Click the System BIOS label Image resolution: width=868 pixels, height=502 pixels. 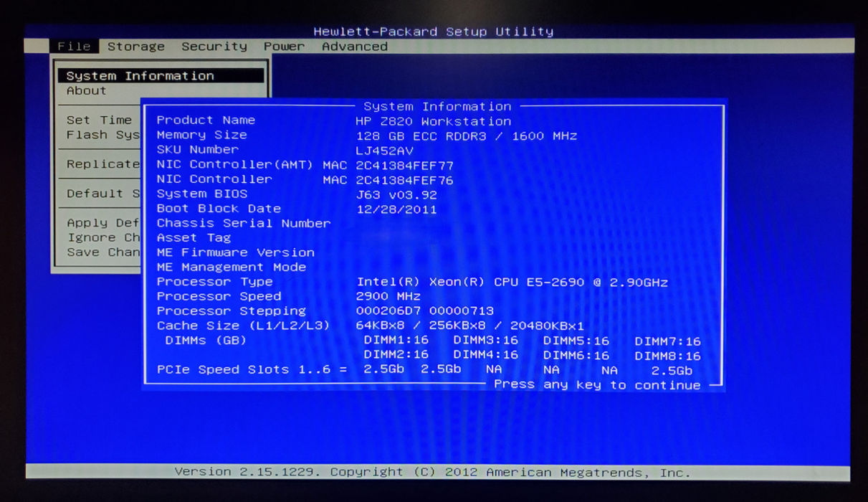point(202,194)
